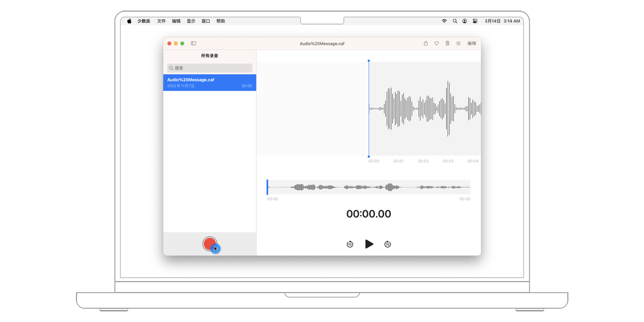The width and height of the screenshot is (644, 322).
Task: Open the 窗口 menu
Action: tap(206, 21)
